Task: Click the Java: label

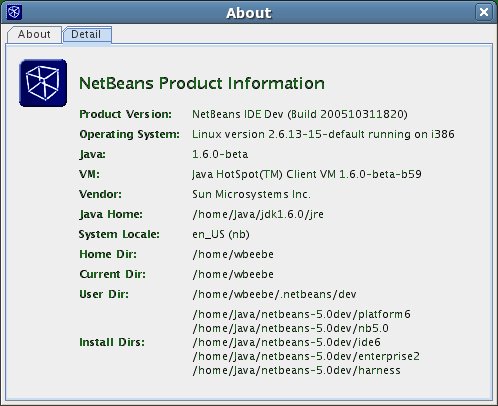Action: pos(92,154)
